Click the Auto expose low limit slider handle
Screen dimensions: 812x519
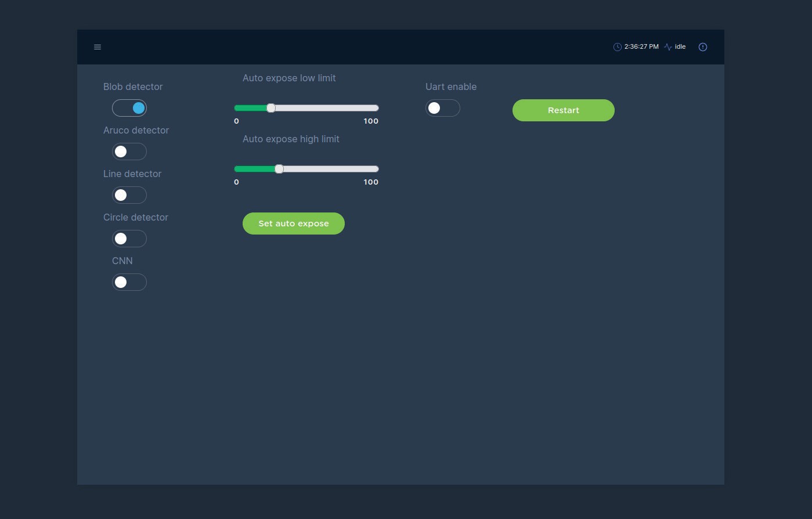pos(271,108)
